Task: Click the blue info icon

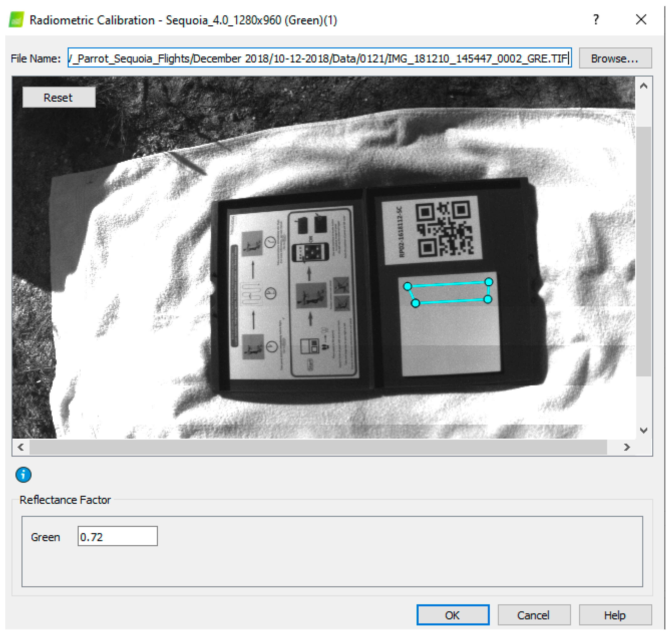Action: tap(23, 475)
